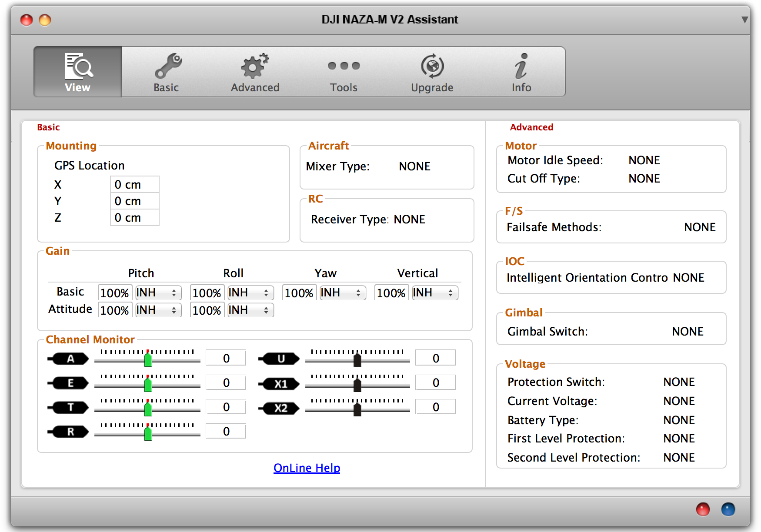Open Basic Pitch gain INH dropdown
The width and height of the screenshot is (761, 532).
point(158,293)
